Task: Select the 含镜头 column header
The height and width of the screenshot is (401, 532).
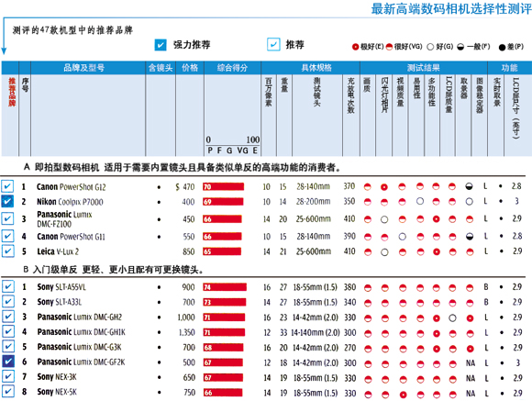Action: (161, 68)
